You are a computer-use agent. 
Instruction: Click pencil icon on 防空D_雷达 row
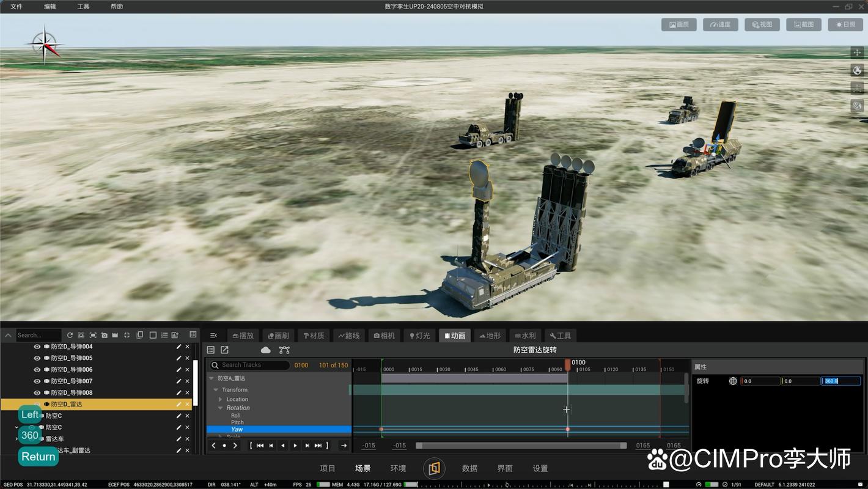click(x=178, y=404)
